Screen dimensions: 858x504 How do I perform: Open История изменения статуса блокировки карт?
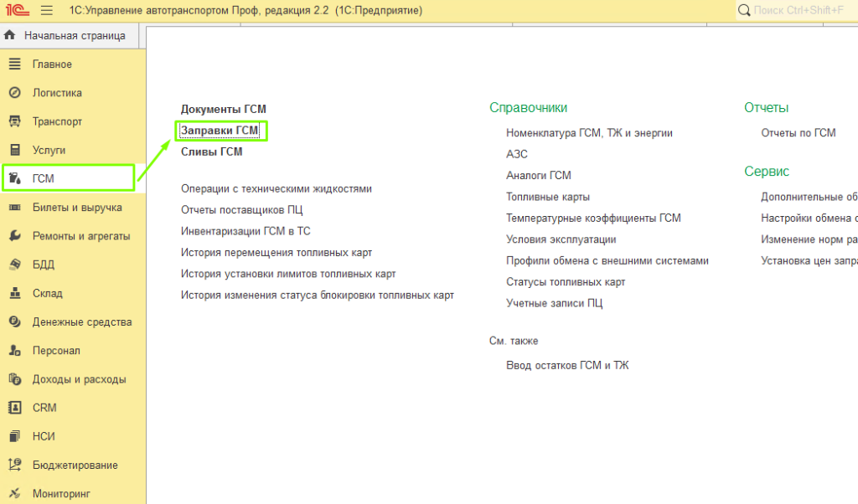click(x=318, y=296)
